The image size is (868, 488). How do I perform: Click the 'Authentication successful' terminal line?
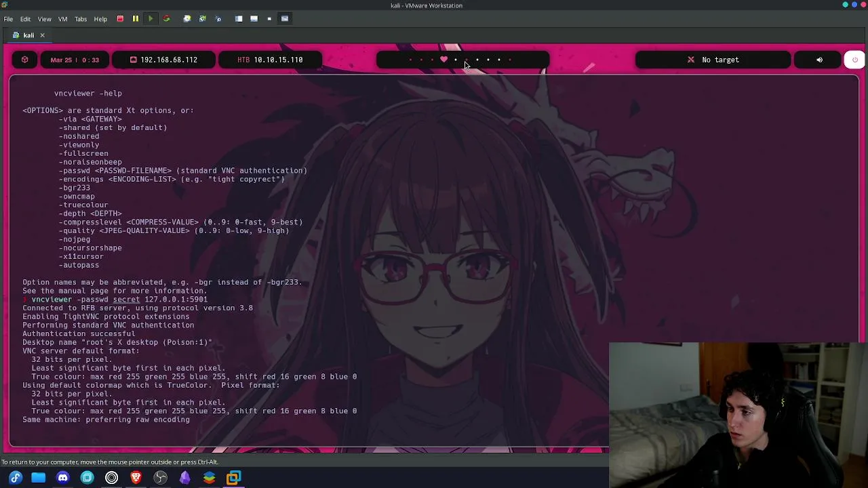[x=79, y=334]
